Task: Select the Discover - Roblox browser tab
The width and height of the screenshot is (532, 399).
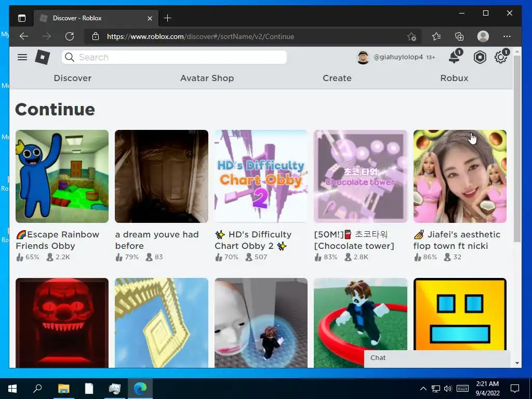Action: 96,18
